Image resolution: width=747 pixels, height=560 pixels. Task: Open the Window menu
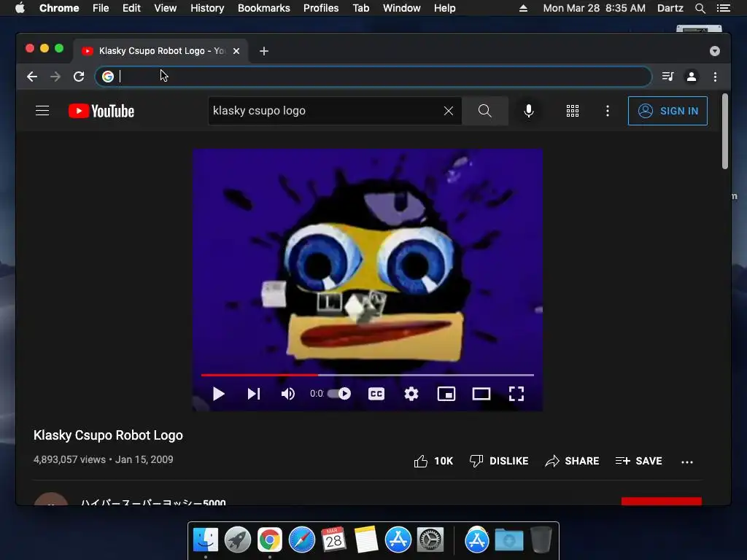point(402,8)
